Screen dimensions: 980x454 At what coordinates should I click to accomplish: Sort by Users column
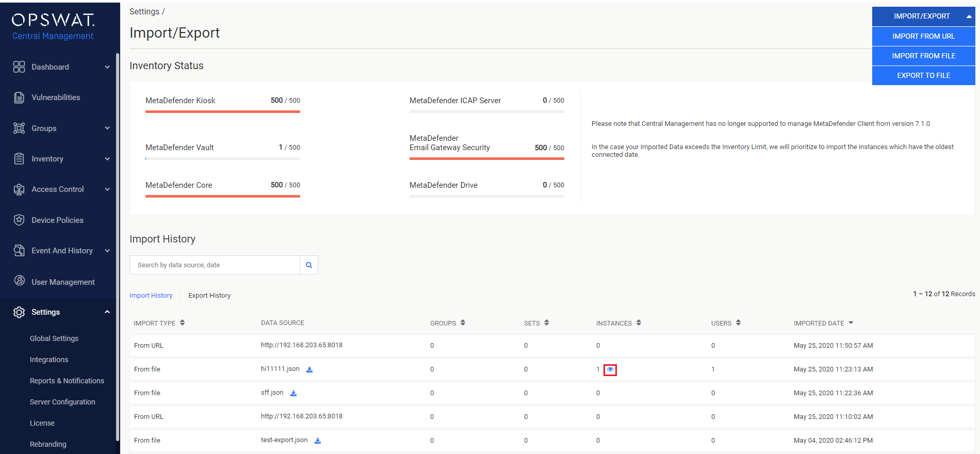[738, 323]
